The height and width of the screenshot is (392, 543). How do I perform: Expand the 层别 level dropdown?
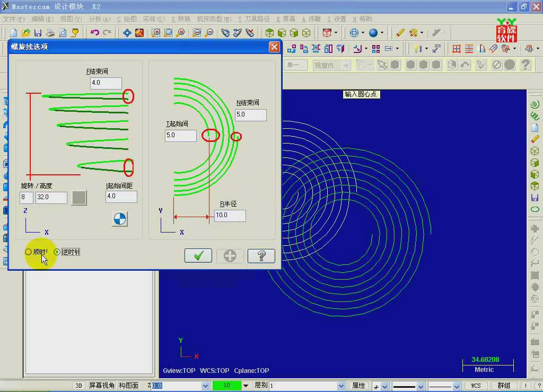pos(341,386)
